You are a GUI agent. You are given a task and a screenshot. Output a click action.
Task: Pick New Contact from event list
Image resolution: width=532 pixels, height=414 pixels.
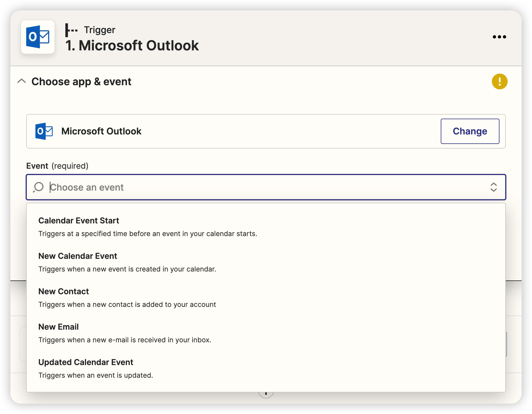[64, 291]
